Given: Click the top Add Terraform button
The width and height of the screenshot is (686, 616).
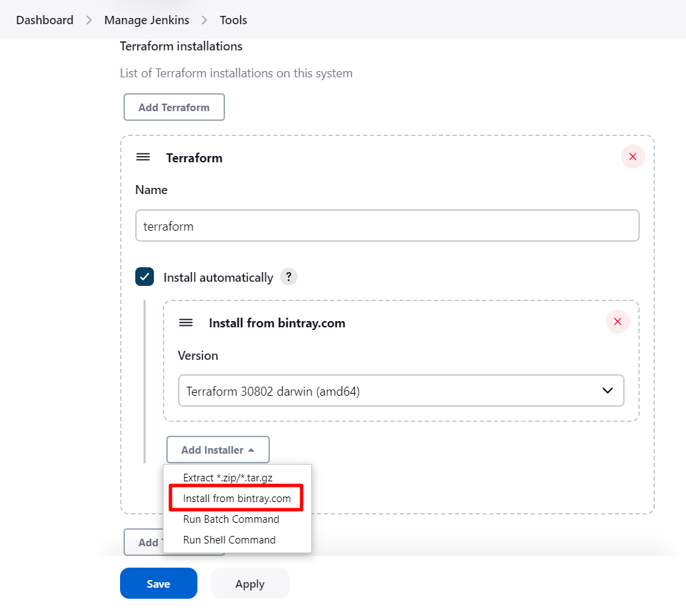Looking at the screenshot, I should (174, 107).
